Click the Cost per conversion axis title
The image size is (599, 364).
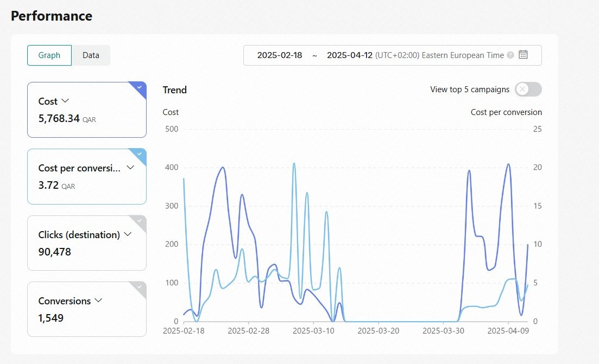(506, 112)
